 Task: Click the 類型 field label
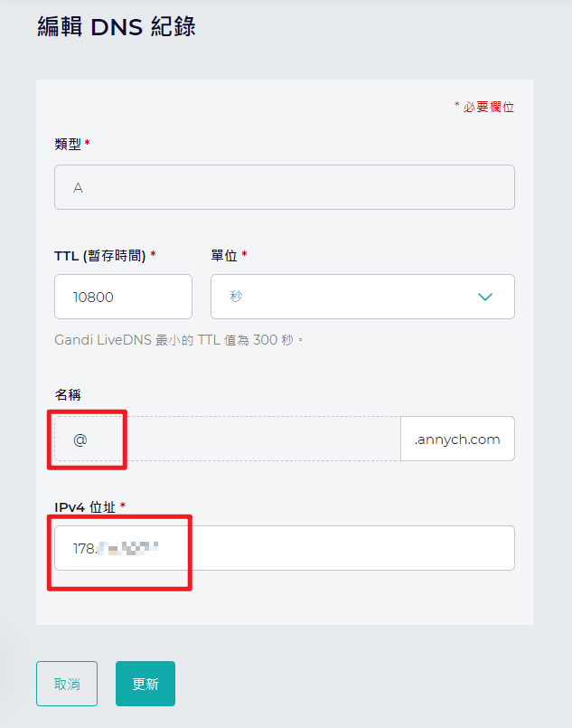pyautogui.click(x=68, y=144)
